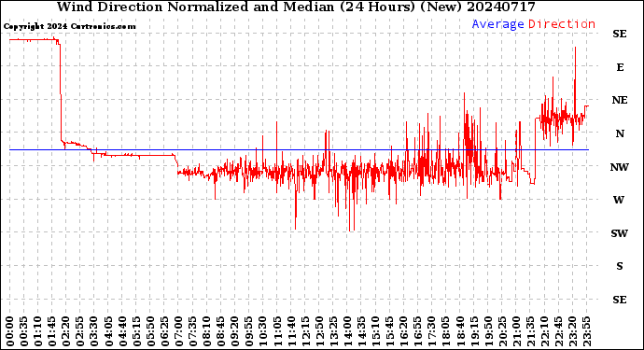Image resolution: width=644 pixels, height=350 pixels.
Task: Click the 01:10 time label
Action: point(37,332)
